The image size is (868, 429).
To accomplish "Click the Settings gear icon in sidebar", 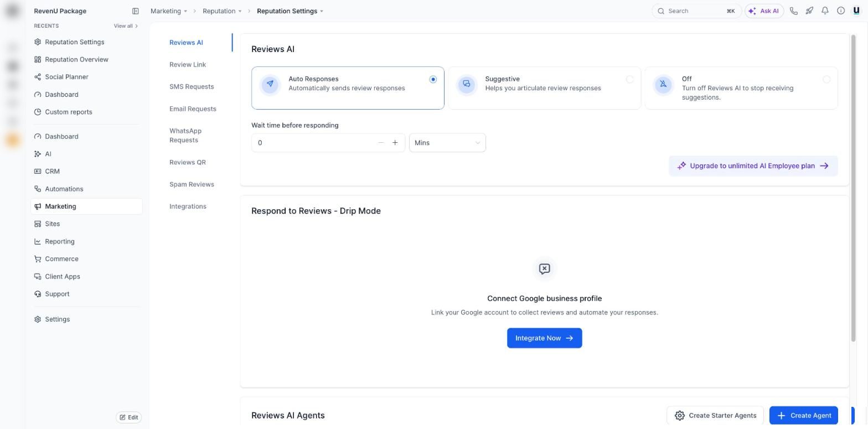I will [x=38, y=319].
